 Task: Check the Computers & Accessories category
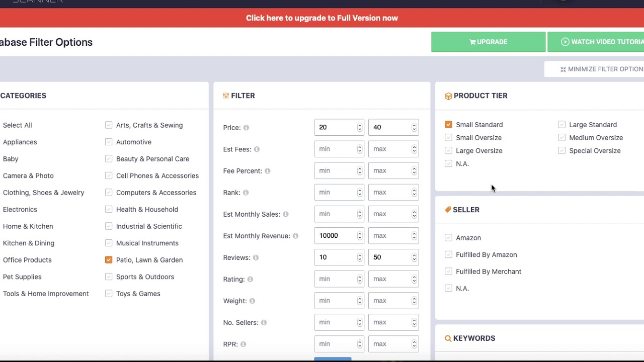click(x=109, y=193)
